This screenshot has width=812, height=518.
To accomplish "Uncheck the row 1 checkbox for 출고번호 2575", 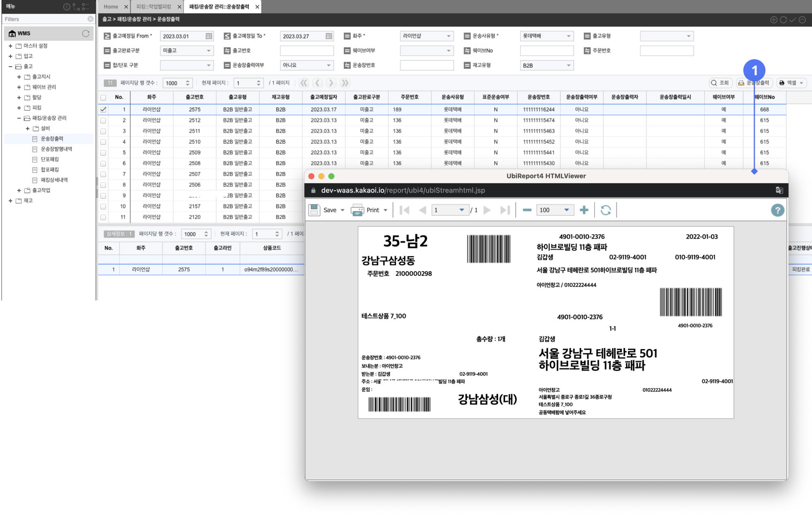I will tap(104, 109).
